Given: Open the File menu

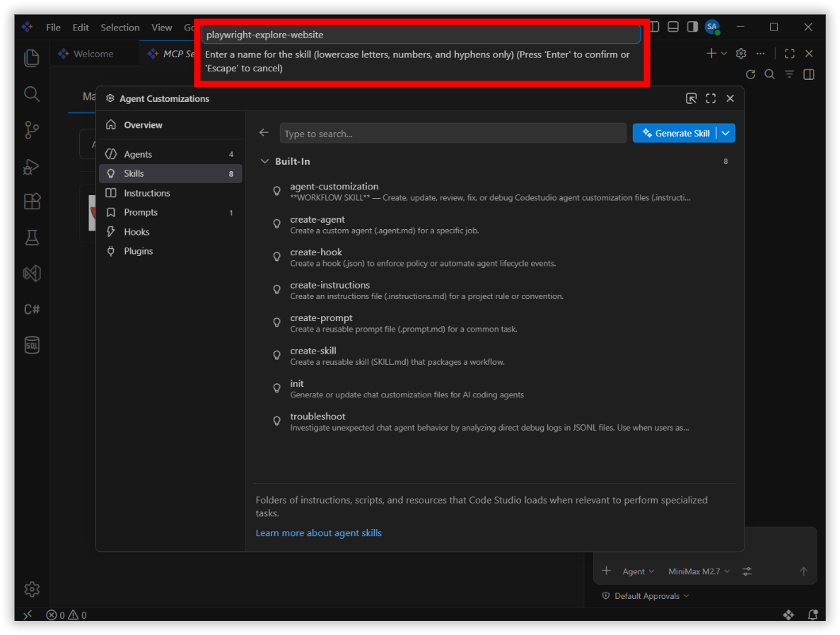Looking at the screenshot, I should (53, 28).
